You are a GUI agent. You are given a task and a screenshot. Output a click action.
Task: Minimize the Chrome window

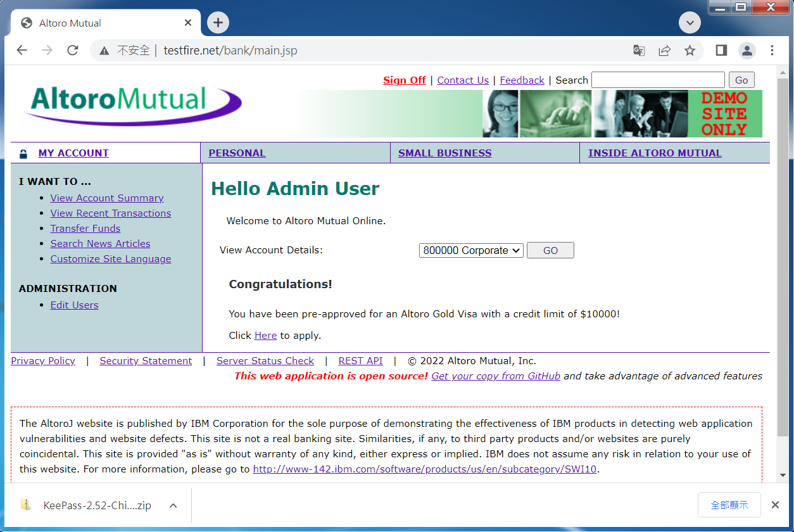[720, 8]
